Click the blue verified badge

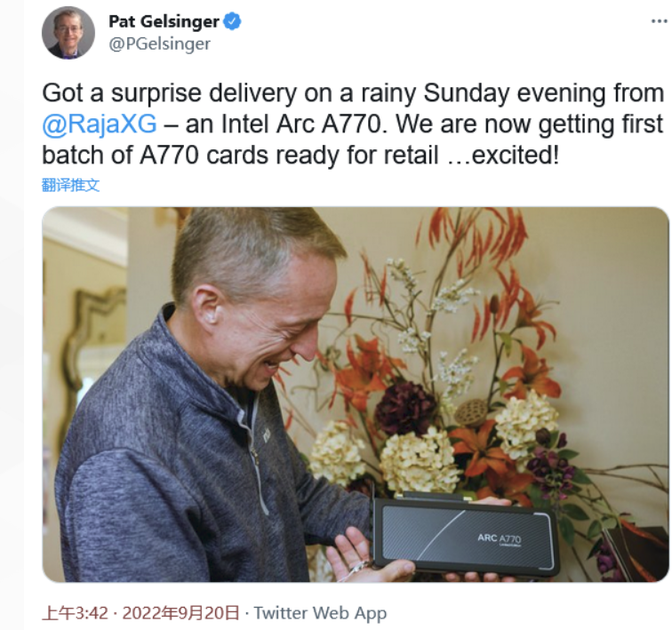[233, 21]
